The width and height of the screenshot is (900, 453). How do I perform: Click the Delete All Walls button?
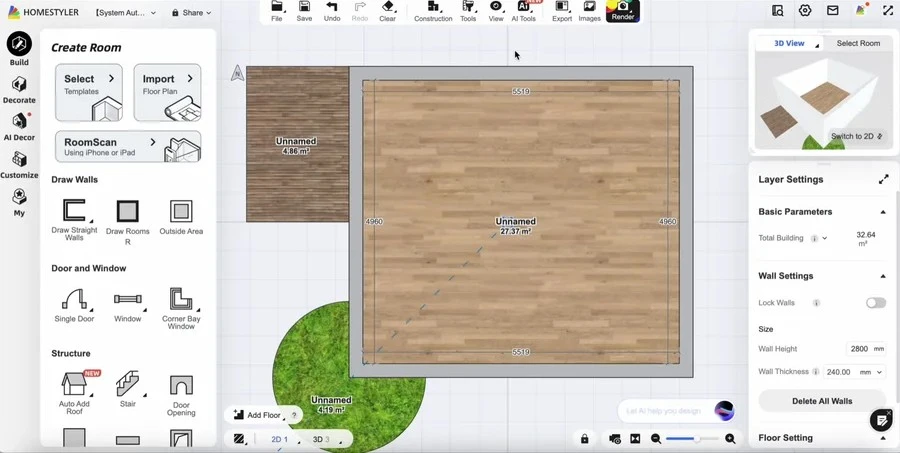click(822, 401)
